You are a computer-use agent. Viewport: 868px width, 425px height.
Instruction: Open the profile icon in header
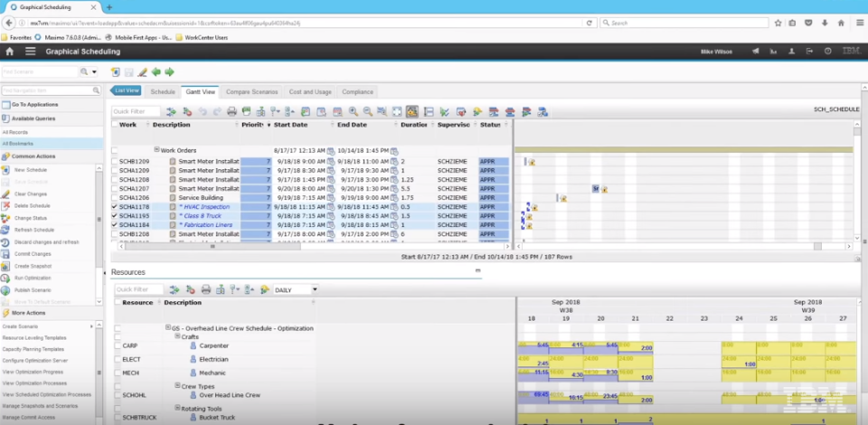792,52
